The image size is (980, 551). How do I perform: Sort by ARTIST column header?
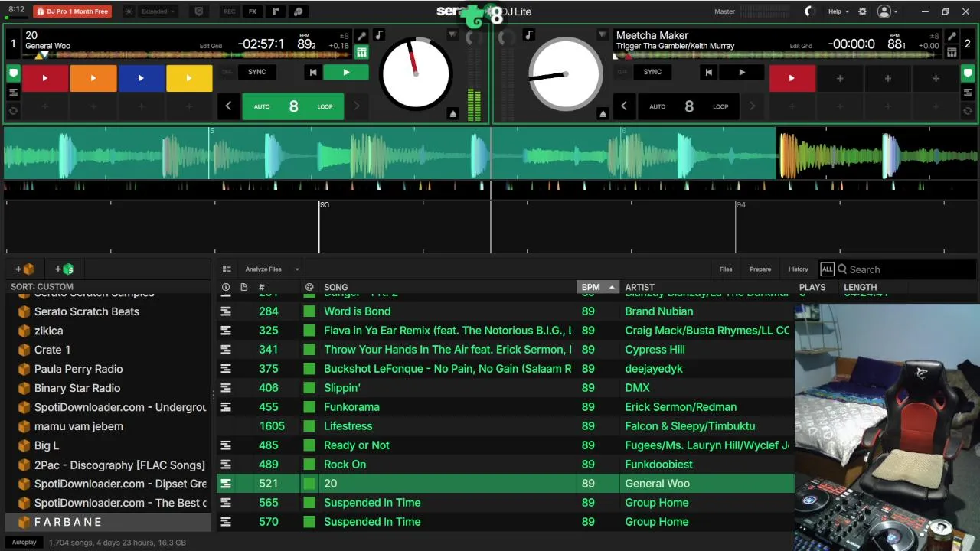point(639,287)
